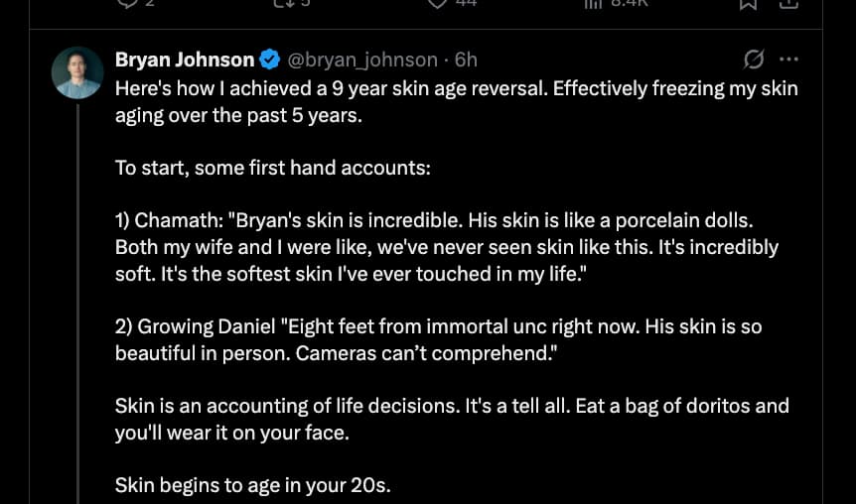Click "Skin begins to age in your 20s"
856x504 pixels.
click(253, 485)
